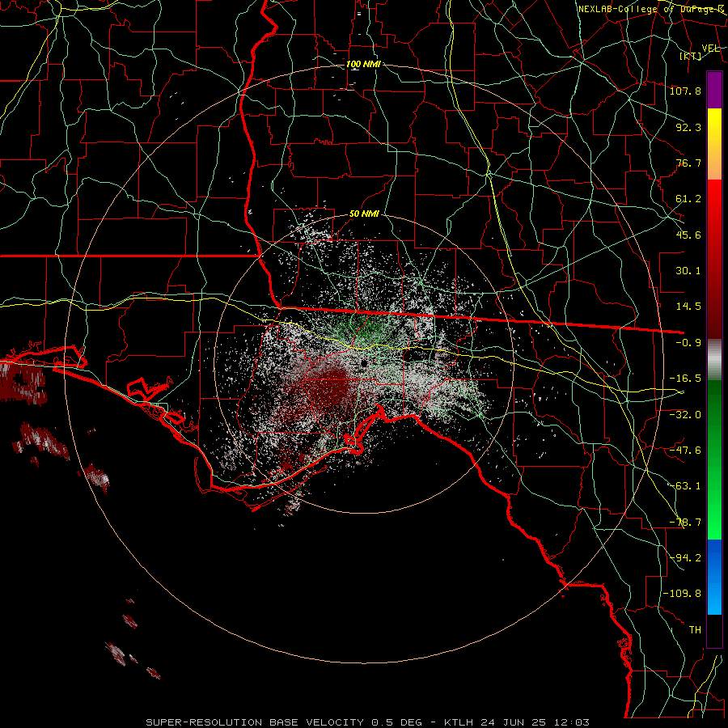The image size is (728, 728).
Task: Select the -32.0 scale value
Action: click(x=685, y=414)
